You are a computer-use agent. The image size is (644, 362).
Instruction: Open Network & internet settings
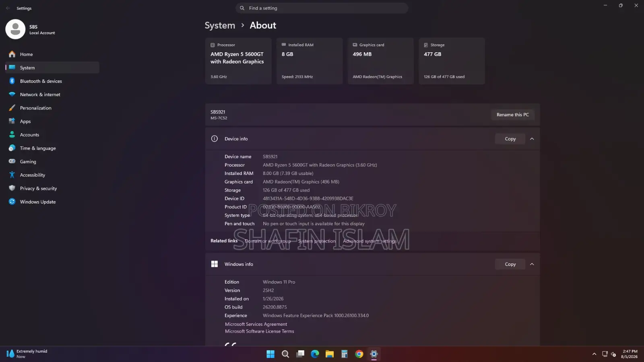(52, 95)
